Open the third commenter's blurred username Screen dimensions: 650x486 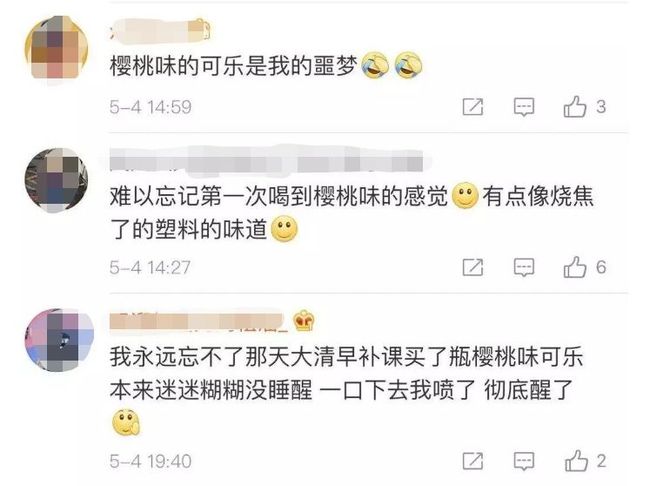pyautogui.click(x=198, y=322)
